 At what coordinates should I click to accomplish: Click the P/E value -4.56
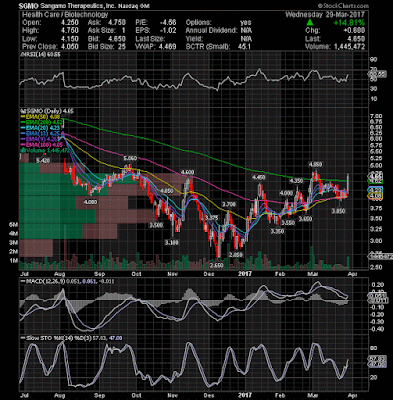168,22
